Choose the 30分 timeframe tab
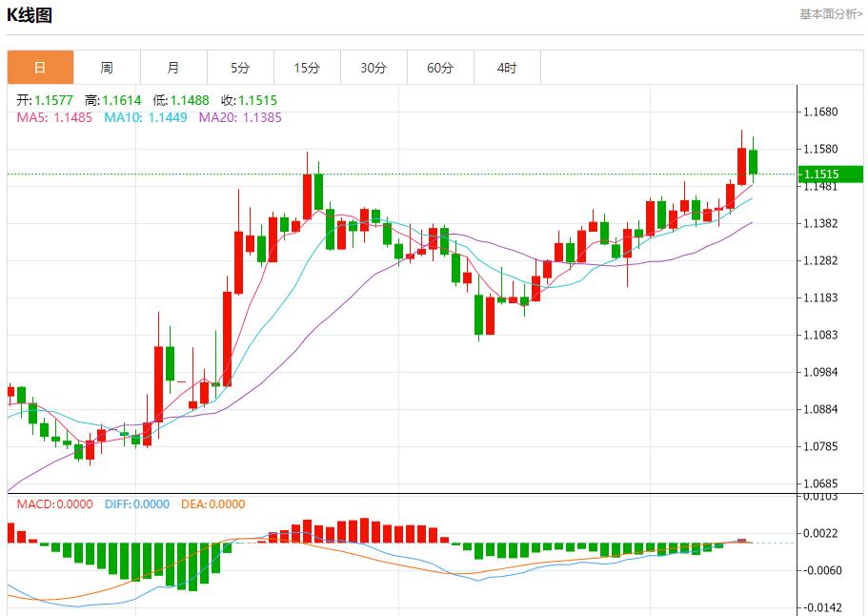868x616 pixels. click(373, 68)
